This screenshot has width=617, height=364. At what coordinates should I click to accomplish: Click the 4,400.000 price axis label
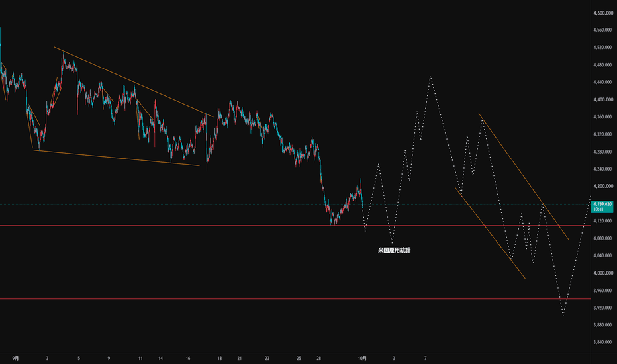pyautogui.click(x=602, y=99)
